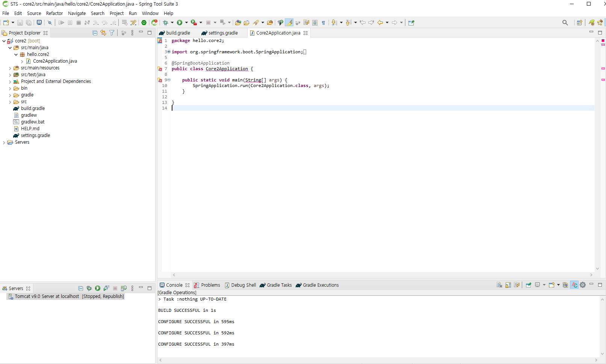Open the Run button dropdown arrow
The image size is (606, 364).
186,23
